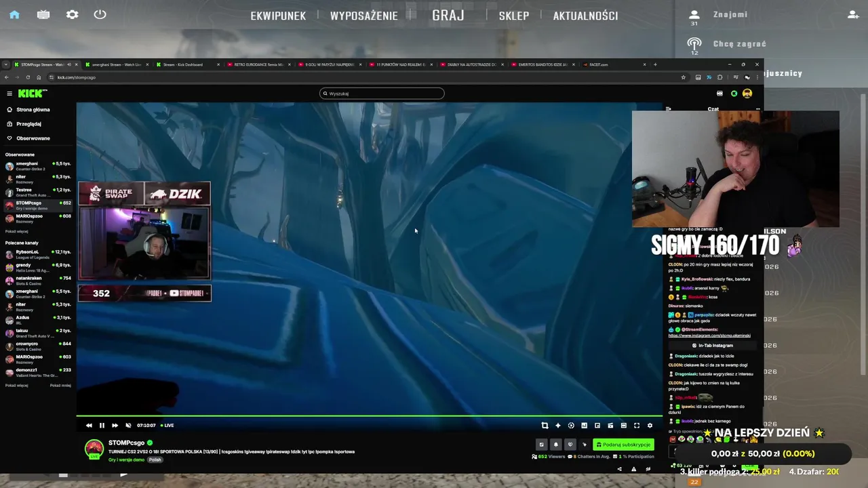
Task: Open Chrome tab search dropdown
Action: tap(6, 64)
